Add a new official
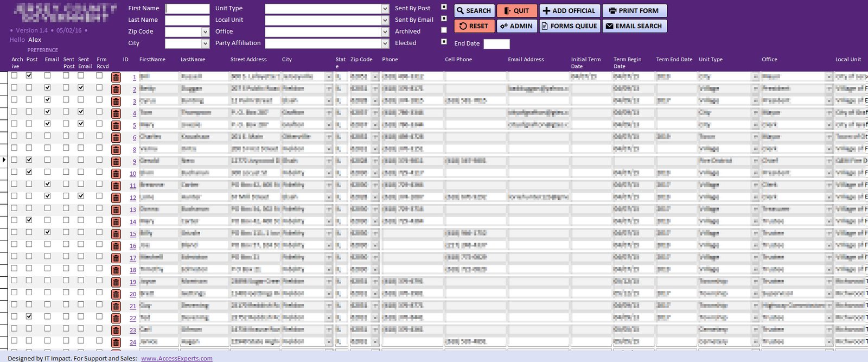This screenshot has width=868, height=362. [x=569, y=11]
